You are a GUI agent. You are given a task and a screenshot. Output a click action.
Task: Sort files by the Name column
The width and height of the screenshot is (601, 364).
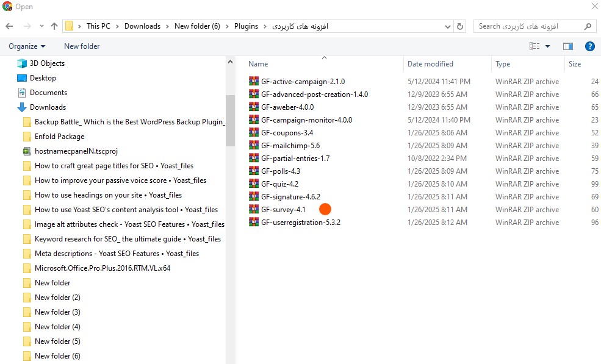coord(258,64)
